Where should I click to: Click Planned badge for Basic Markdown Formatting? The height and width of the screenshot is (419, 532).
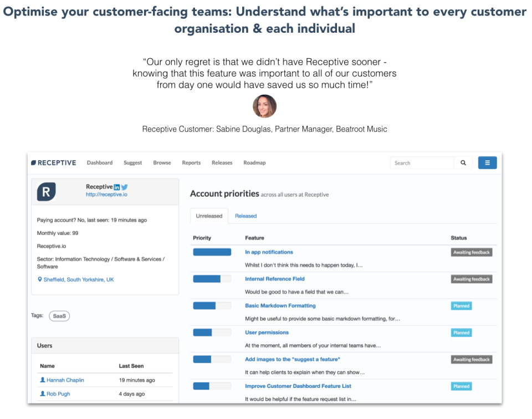462,306
